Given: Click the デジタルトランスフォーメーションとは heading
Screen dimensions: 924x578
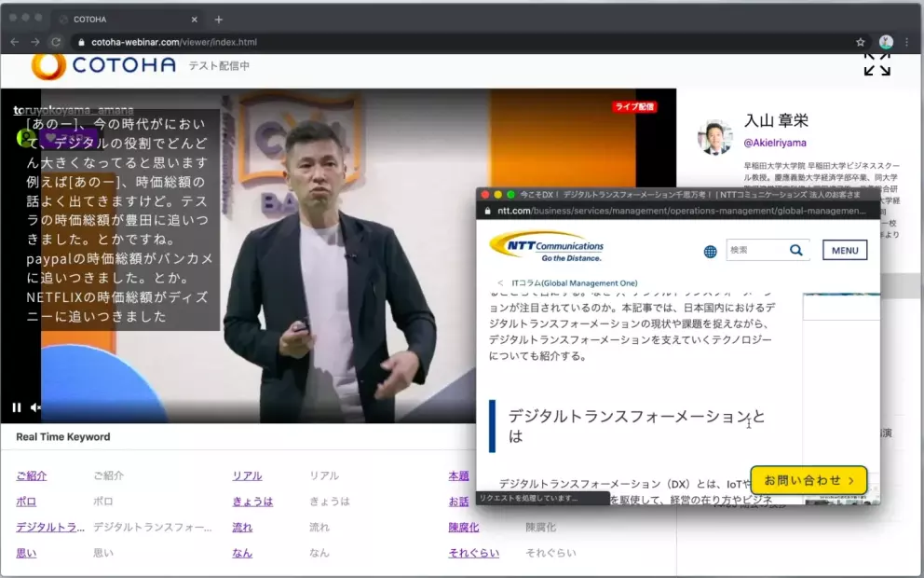Looking at the screenshot, I should [x=636, y=426].
